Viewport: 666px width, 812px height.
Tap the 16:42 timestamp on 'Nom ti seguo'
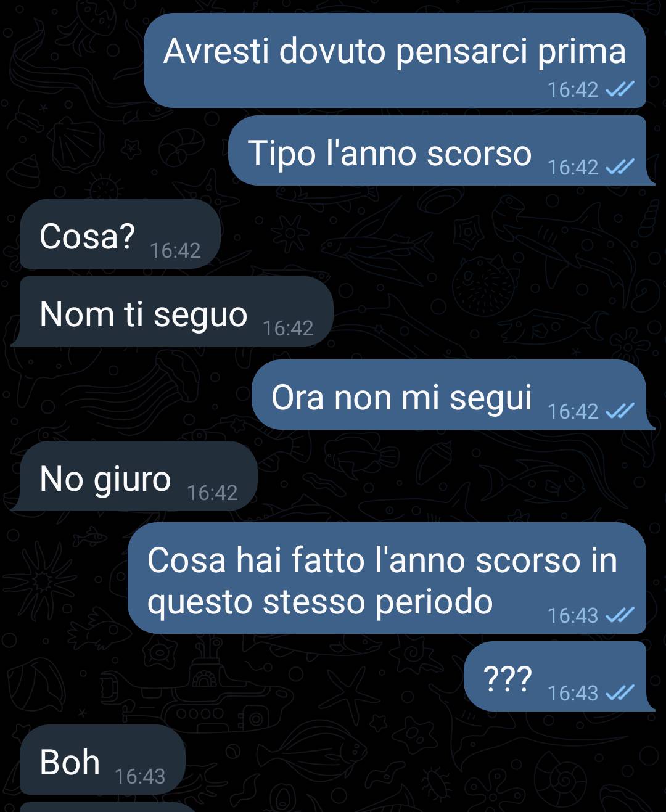[x=288, y=328]
